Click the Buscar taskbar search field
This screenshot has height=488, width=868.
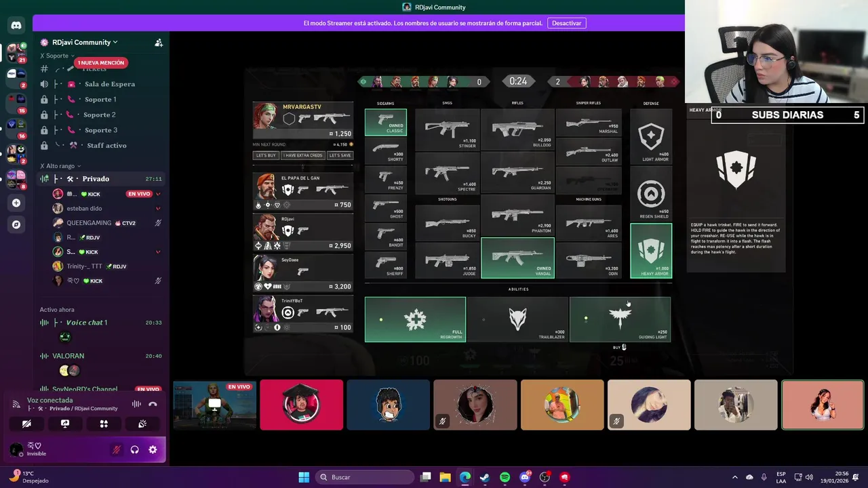pyautogui.click(x=365, y=477)
